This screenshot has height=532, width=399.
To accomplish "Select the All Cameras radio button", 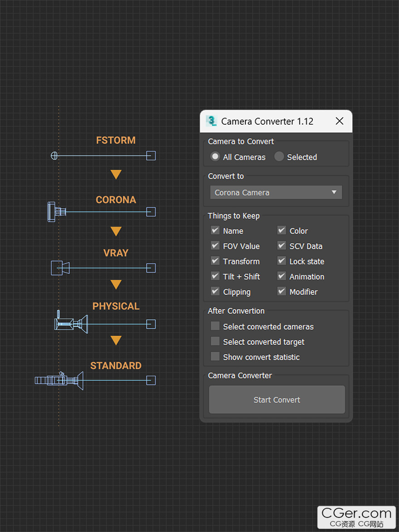I will [x=215, y=156].
